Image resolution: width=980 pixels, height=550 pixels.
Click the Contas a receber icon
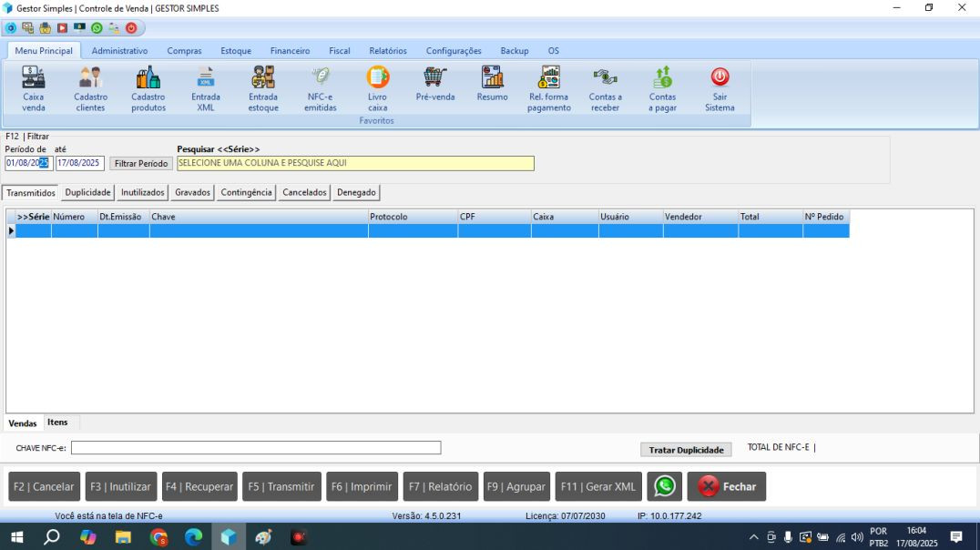click(605, 79)
